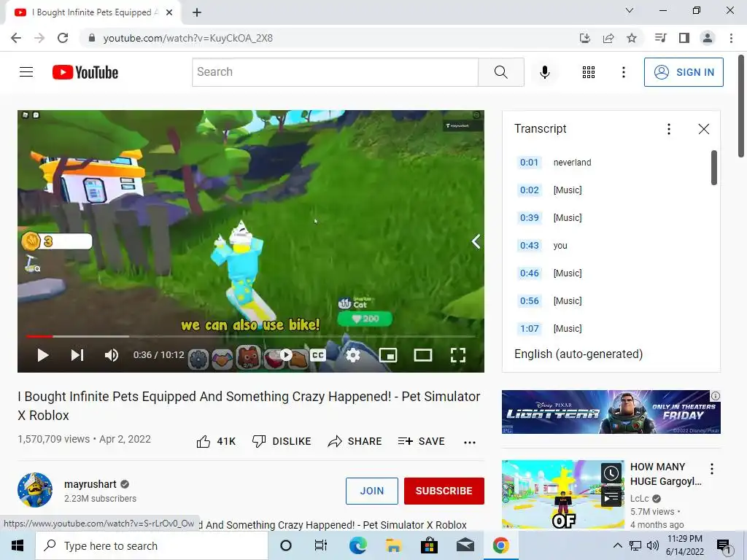Like the video with 41K likes
747x560 pixels.
tap(216, 441)
